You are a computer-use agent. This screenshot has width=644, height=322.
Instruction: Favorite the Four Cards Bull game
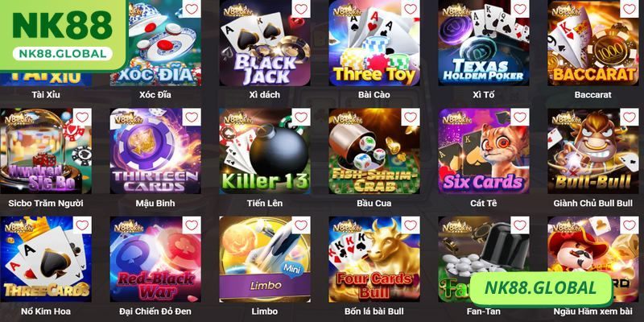(x=411, y=225)
